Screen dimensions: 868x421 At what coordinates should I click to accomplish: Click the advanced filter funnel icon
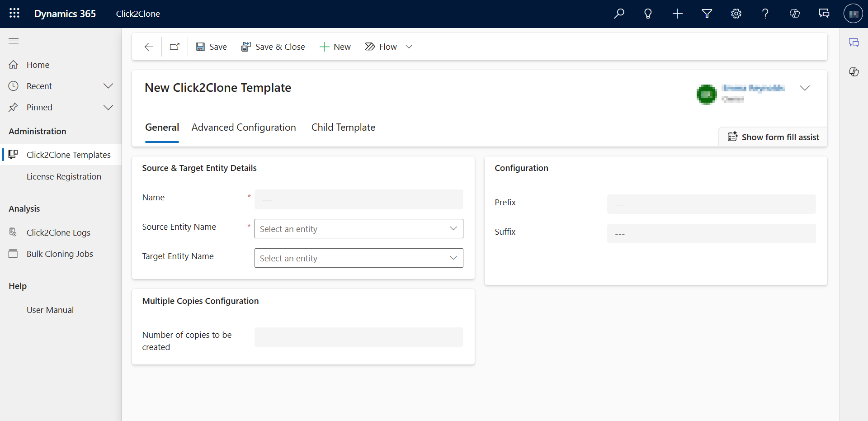(x=707, y=14)
